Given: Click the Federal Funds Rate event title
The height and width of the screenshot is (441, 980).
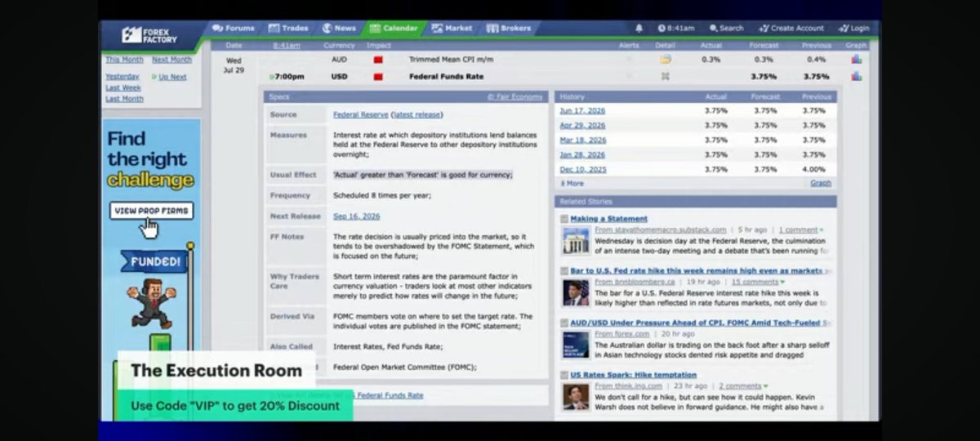Looking at the screenshot, I should tap(446, 77).
